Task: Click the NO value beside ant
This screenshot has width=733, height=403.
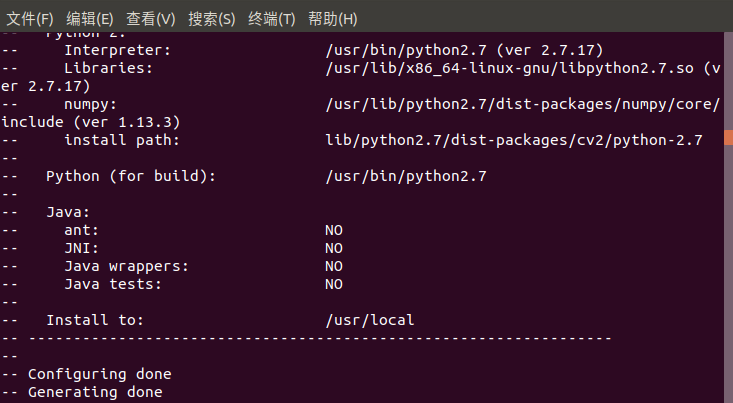Action: [334, 230]
